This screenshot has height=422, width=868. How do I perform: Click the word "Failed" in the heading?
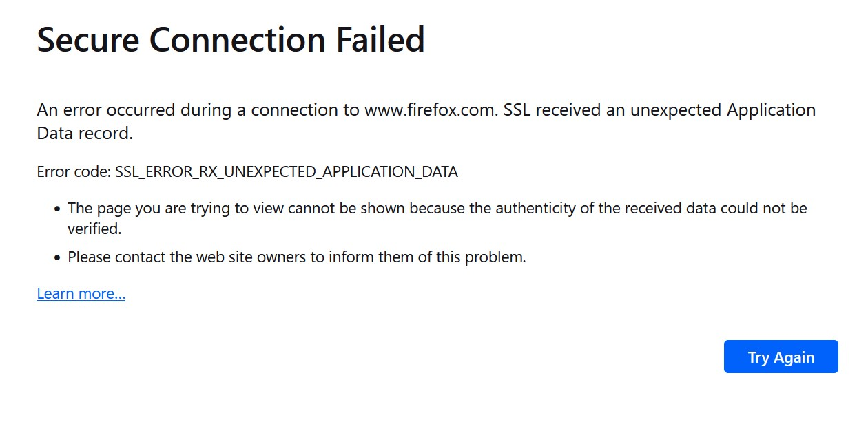click(380, 40)
